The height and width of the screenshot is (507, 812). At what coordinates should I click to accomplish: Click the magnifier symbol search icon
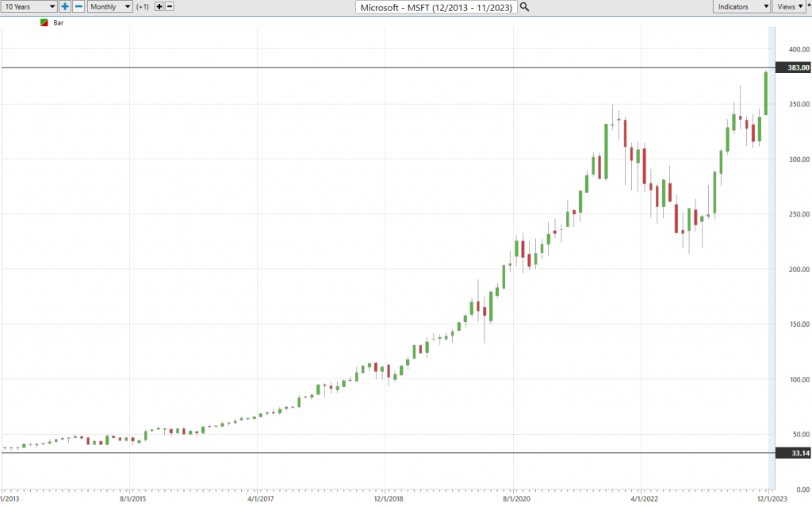pyautogui.click(x=525, y=7)
